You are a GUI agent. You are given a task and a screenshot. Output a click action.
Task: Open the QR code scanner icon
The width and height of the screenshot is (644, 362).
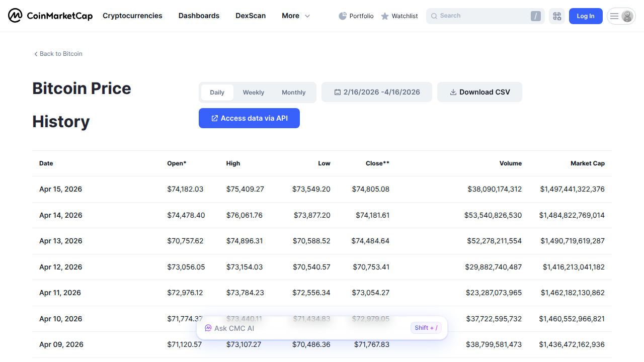pos(556,16)
